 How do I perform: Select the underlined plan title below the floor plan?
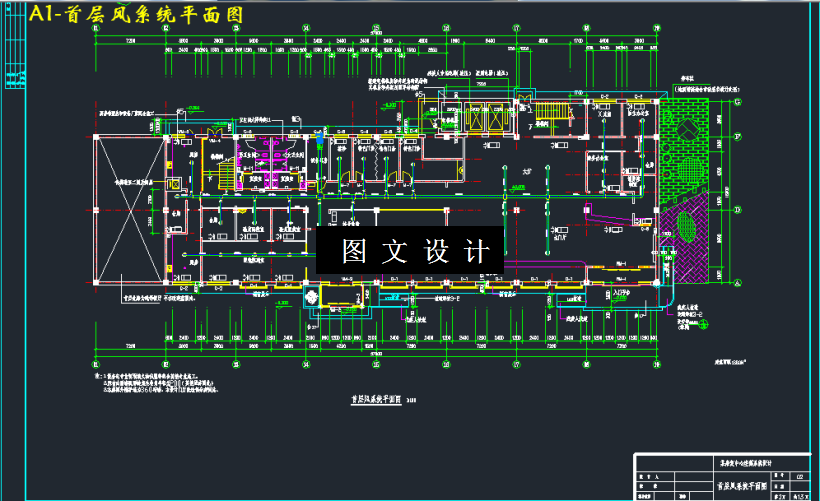[x=376, y=400]
